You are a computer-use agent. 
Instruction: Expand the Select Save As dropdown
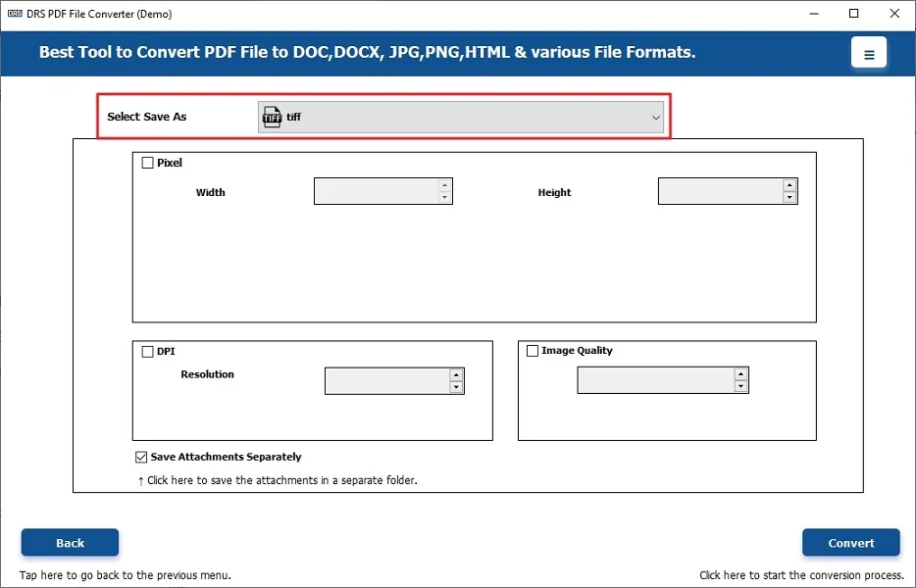(x=656, y=118)
